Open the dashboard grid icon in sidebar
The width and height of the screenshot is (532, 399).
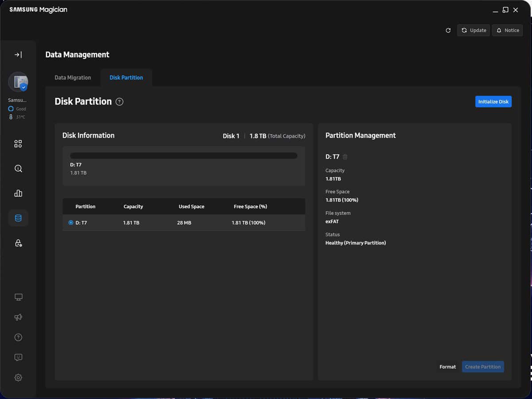point(18,144)
